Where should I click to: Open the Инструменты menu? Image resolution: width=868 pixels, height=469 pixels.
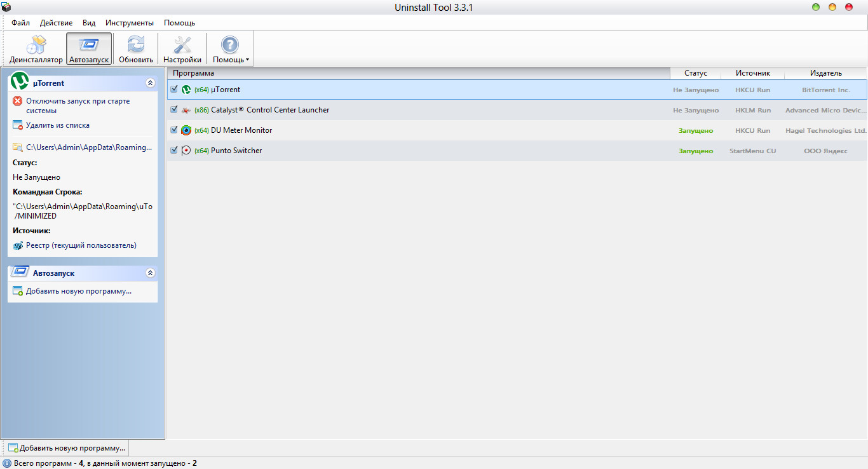[x=130, y=23]
